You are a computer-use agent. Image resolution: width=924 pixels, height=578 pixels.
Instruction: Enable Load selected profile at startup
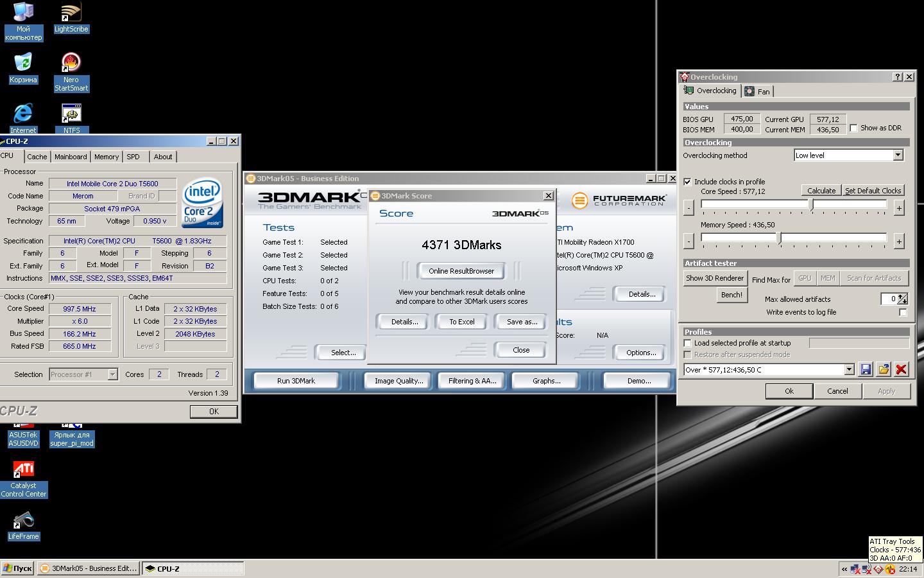click(687, 343)
